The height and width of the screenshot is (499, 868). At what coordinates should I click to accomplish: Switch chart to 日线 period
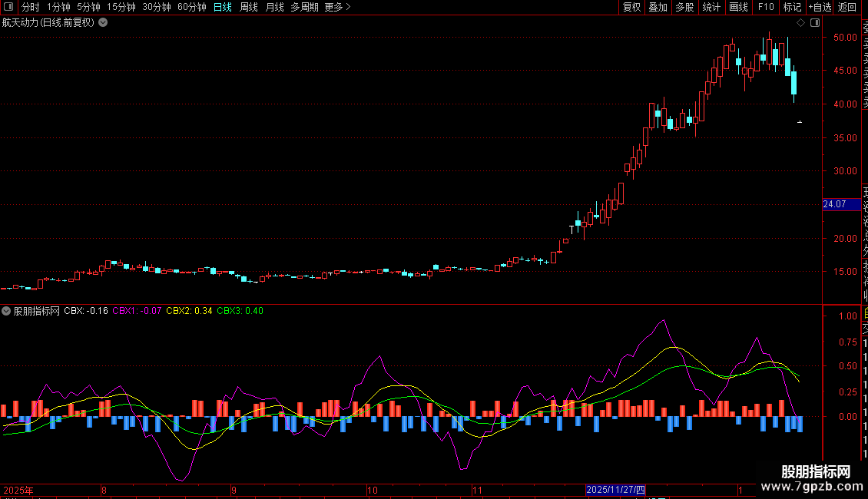point(223,7)
